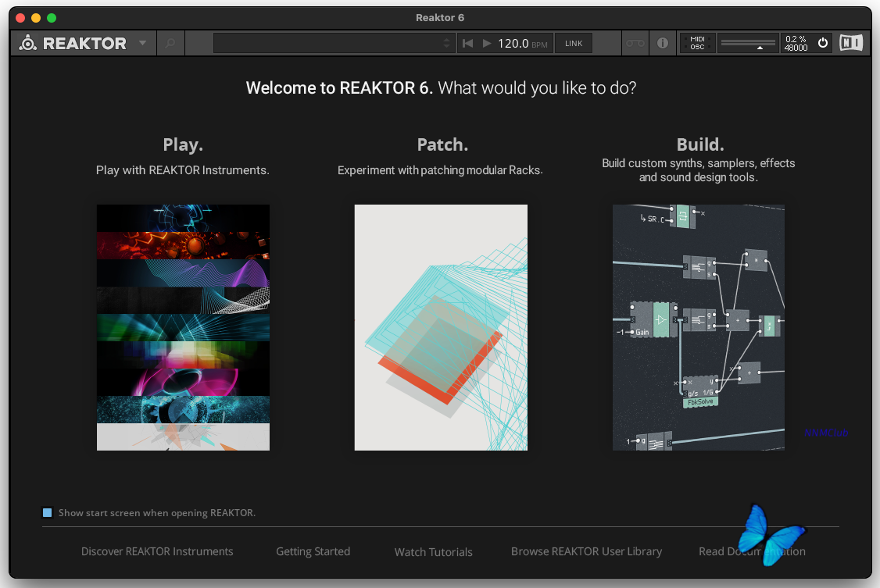Screen dimensions: 880x588
Task: Click the Patch. heading
Action: [x=442, y=144]
